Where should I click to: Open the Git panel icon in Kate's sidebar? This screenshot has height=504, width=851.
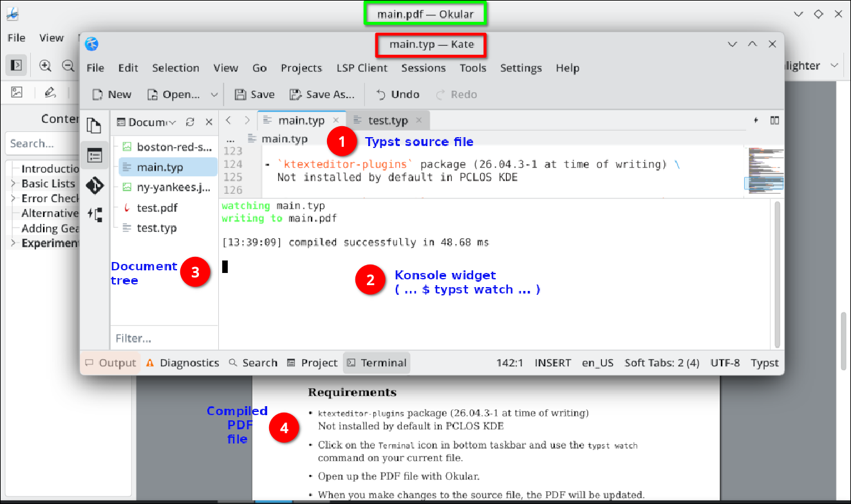[94, 185]
